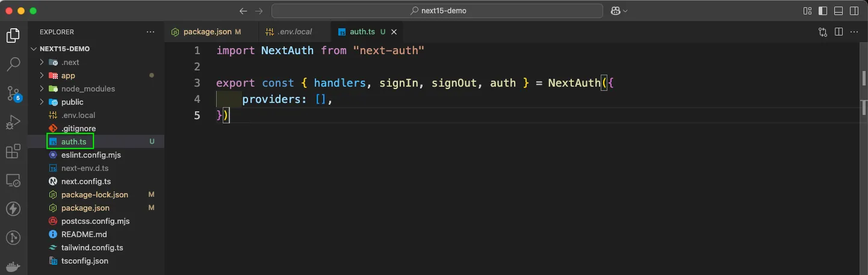Open editor More Actions ellipsis
The image size is (868, 275).
point(854,32)
